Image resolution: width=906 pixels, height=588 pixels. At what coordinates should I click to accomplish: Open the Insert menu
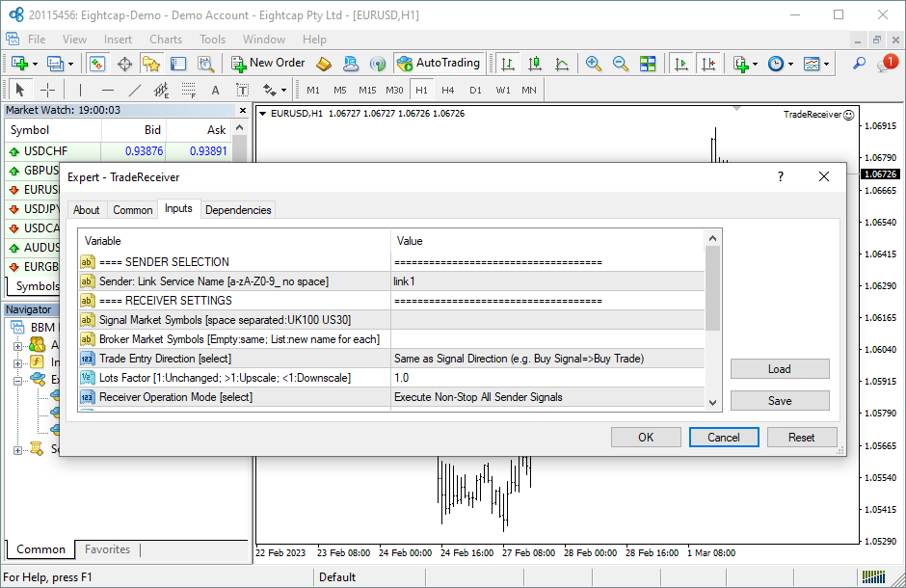118,40
